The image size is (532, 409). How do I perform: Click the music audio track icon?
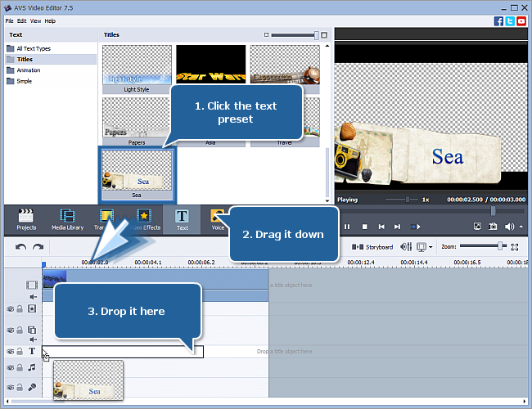coord(32,367)
